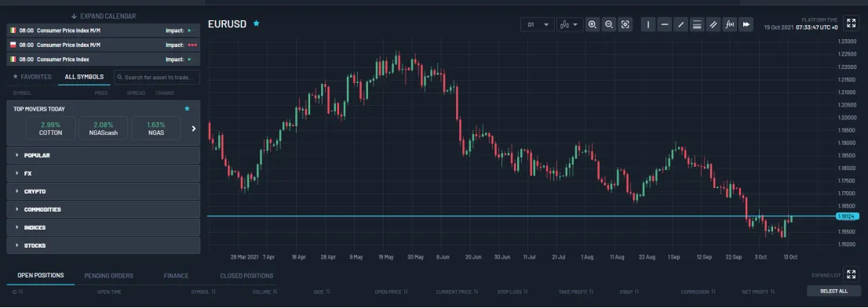
Task: Click the Open Time column header
Action: tap(109, 292)
